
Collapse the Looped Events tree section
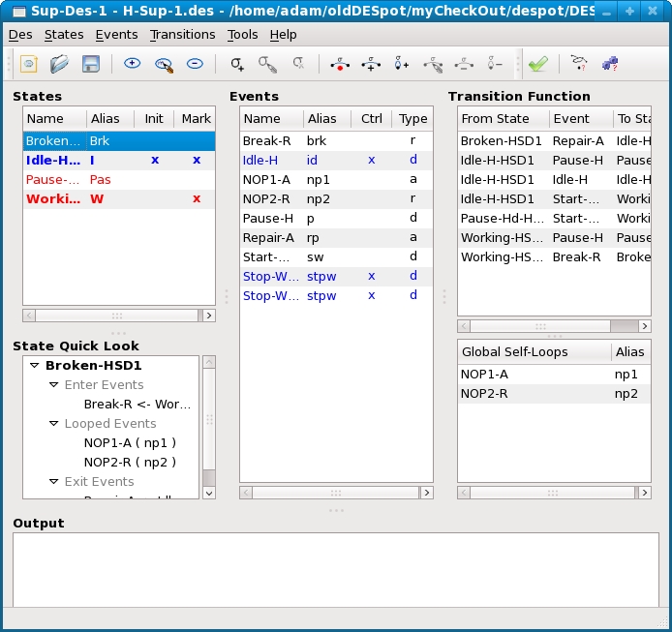coord(54,424)
